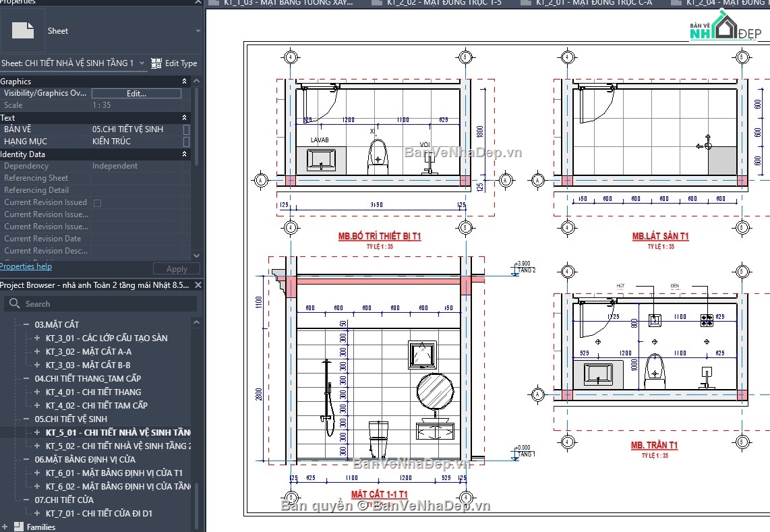Click the Sheet type preview icon in Properties
770x532 pixels.
click(22, 30)
